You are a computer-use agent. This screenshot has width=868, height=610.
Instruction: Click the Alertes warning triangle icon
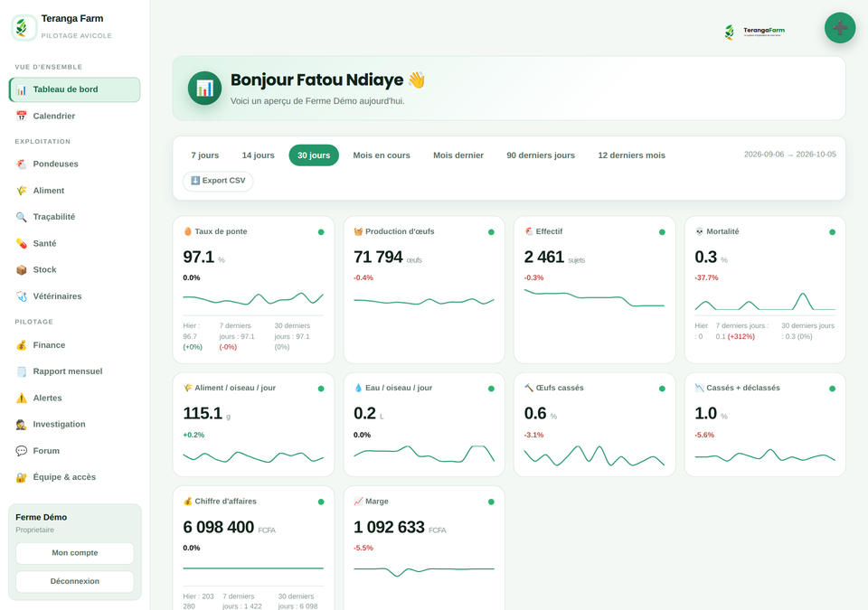coord(22,398)
